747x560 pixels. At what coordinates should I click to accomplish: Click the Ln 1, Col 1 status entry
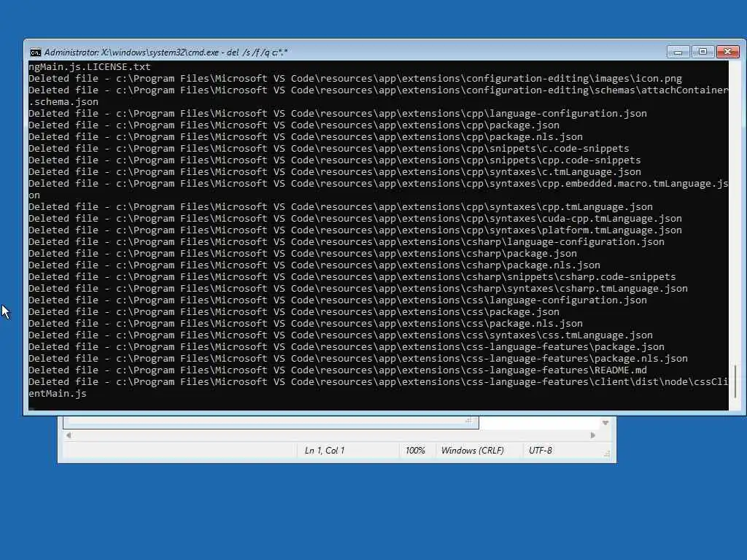pyautogui.click(x=325, y=451)
